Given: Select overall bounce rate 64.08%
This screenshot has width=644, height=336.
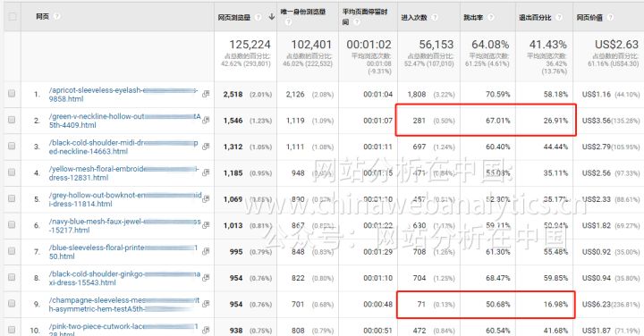Looking at the screenshot, I should point(490,45).
